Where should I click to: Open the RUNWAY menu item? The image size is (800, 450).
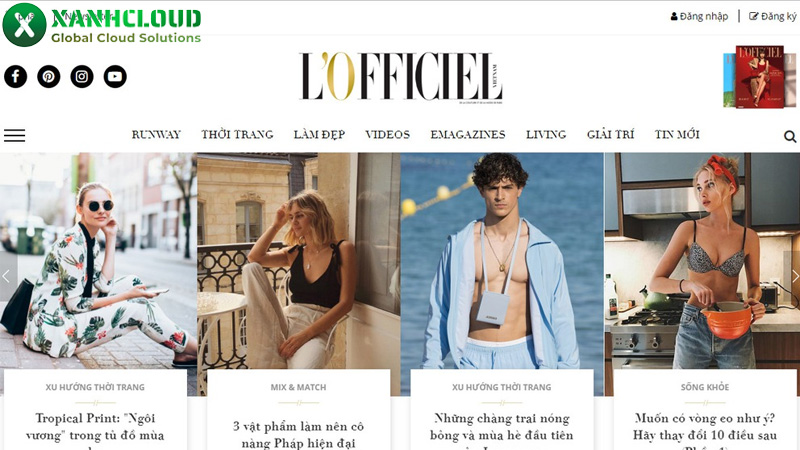tap(156, 135)
